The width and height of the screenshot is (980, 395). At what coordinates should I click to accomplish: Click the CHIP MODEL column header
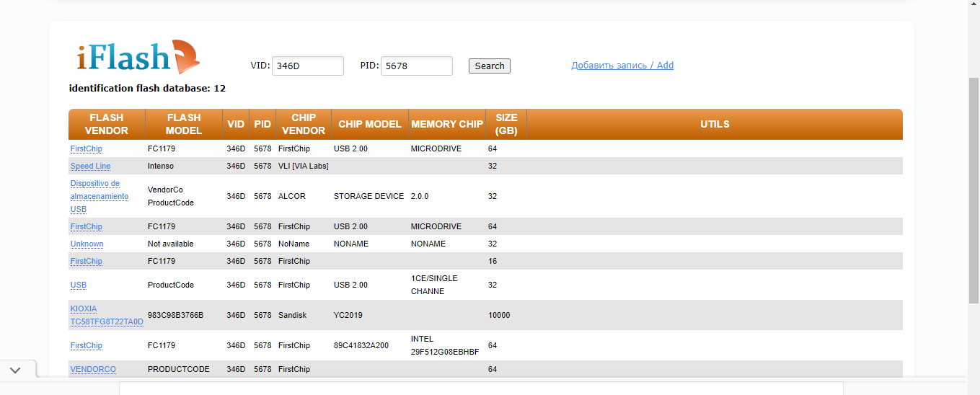tap(370, 124)
